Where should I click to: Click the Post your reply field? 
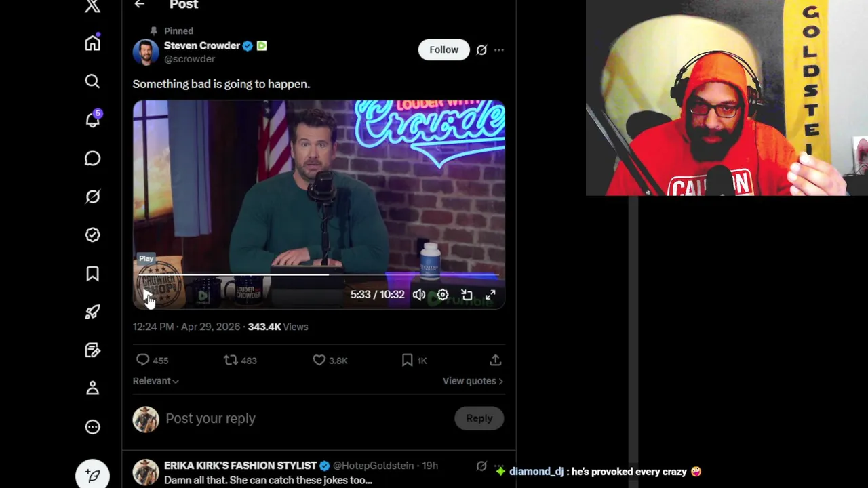coord(305,418)
